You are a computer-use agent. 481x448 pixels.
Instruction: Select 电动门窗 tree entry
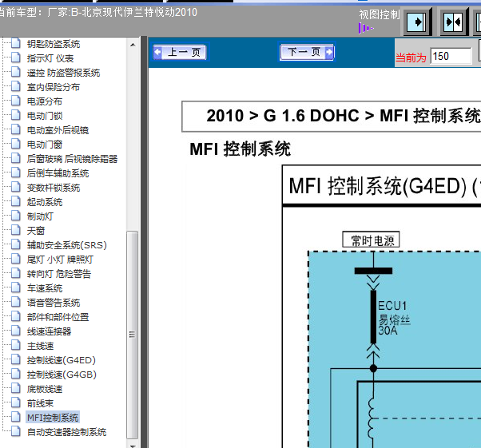(x=45, y=145)
